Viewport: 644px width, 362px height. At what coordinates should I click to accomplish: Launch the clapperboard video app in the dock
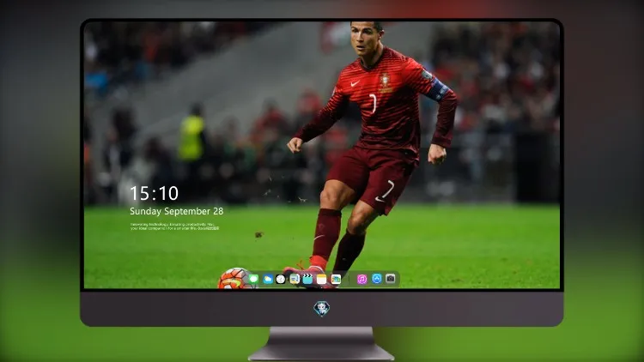coord(307,279)
